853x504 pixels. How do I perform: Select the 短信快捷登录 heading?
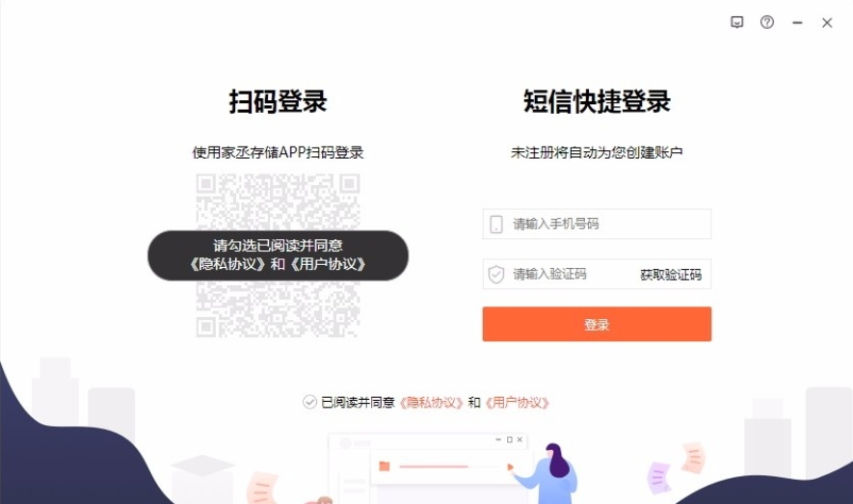(x=597, y=102)
